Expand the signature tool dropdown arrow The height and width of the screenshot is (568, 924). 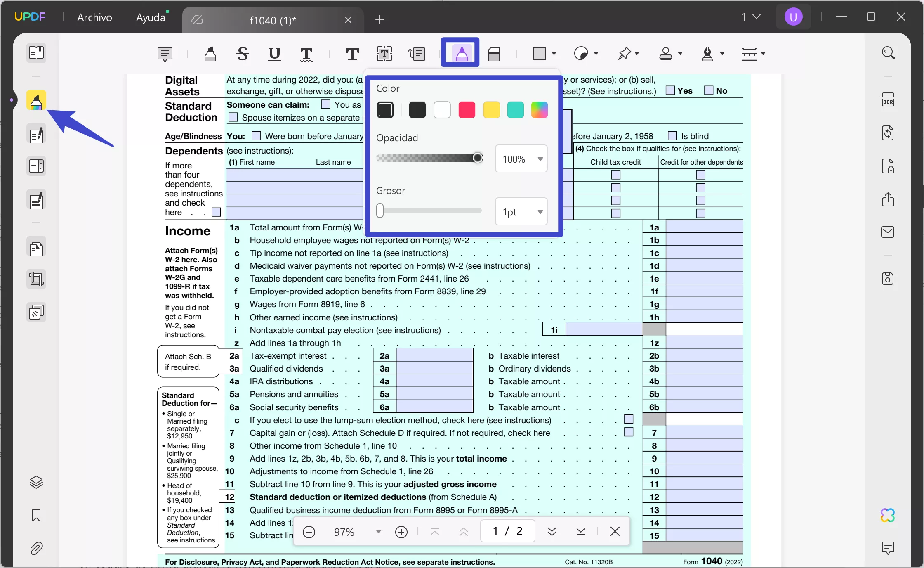click(722, 54)
